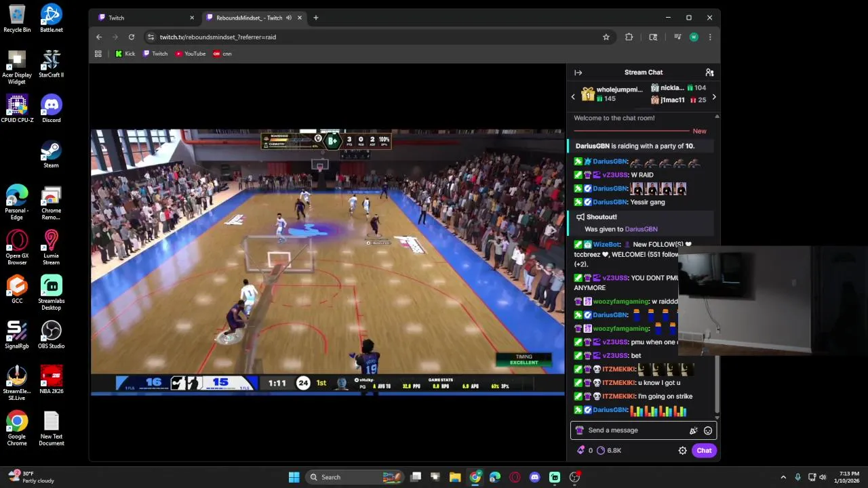The height and width of the screenshot is (488, 868).
Task: Open CPUID CPU-Z desktop icon
Action: pyautogui.click(x=17, y=108)
